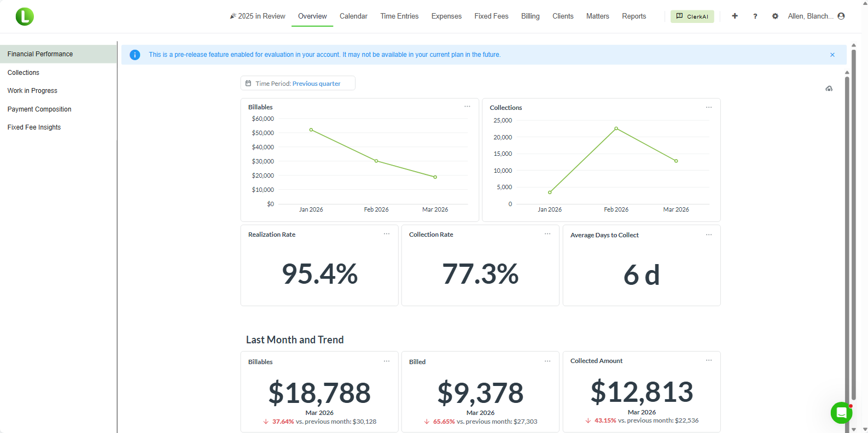Open the Reports tab
The height and width of the screenshot is (433, 868).
634,16
